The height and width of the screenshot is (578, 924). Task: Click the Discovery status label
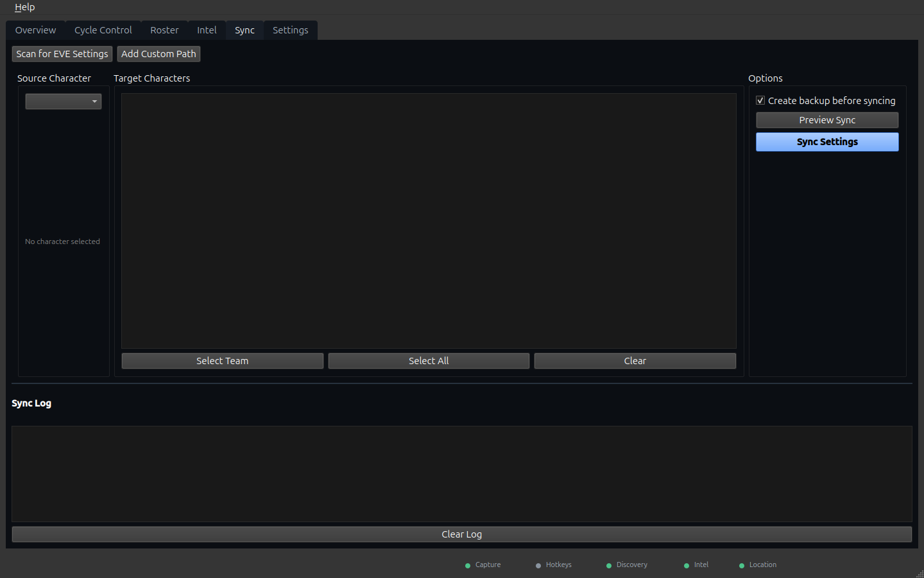coord(632,565)
